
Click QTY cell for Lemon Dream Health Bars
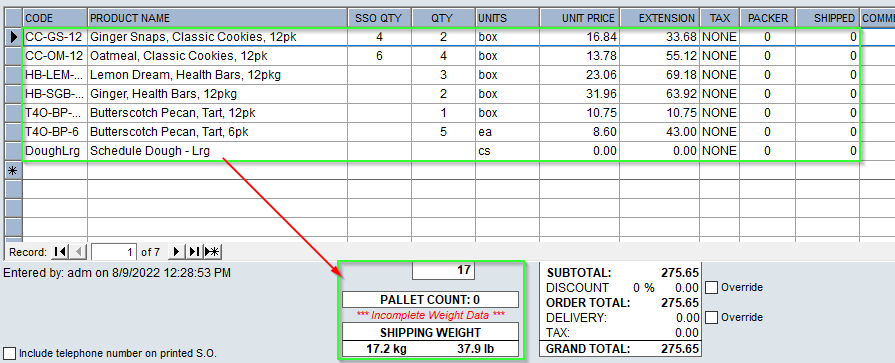(444, 75)
